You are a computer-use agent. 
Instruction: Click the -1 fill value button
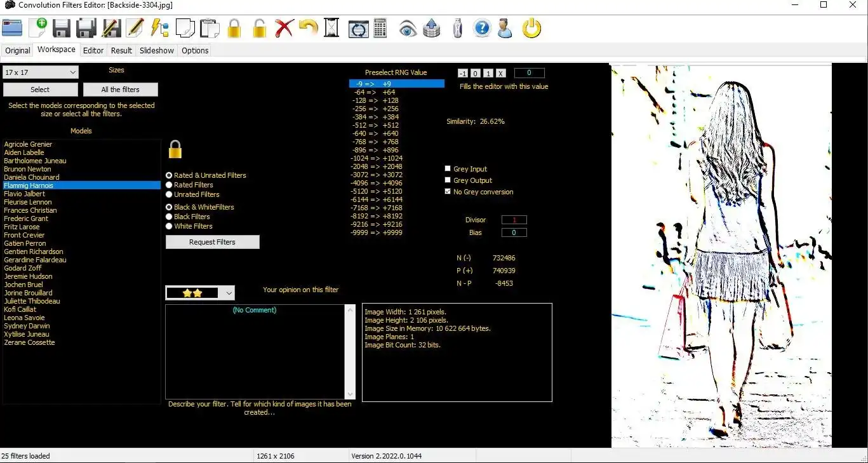tap(463, 73)
